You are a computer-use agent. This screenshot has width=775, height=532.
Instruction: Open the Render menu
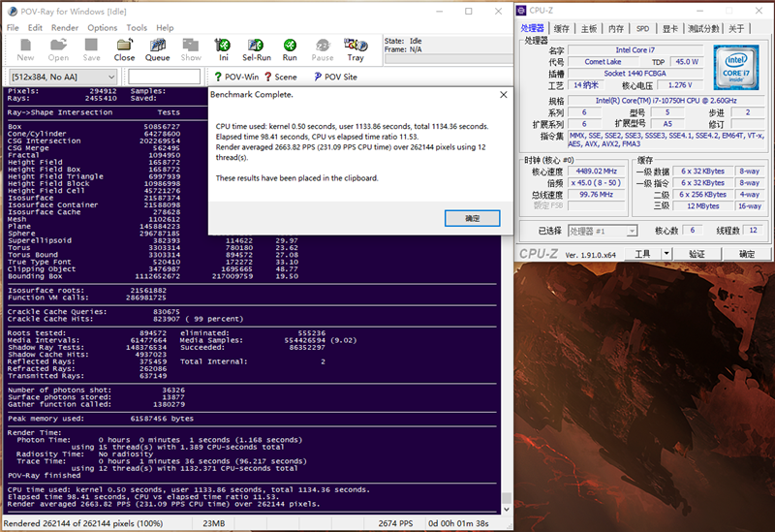click(65, 28)
